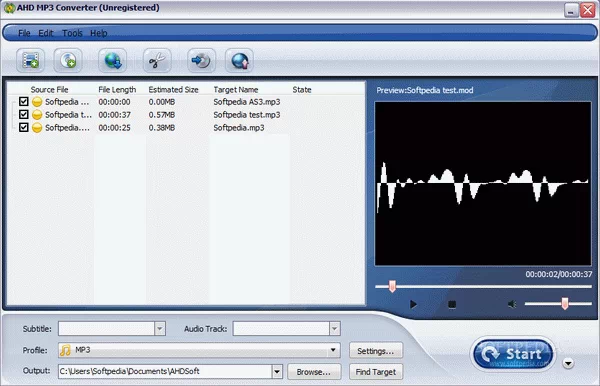600x386 pixels.
Task: Uncheck the Softpedia AS3.mp3 file checkbox
Action: (24, 101)
